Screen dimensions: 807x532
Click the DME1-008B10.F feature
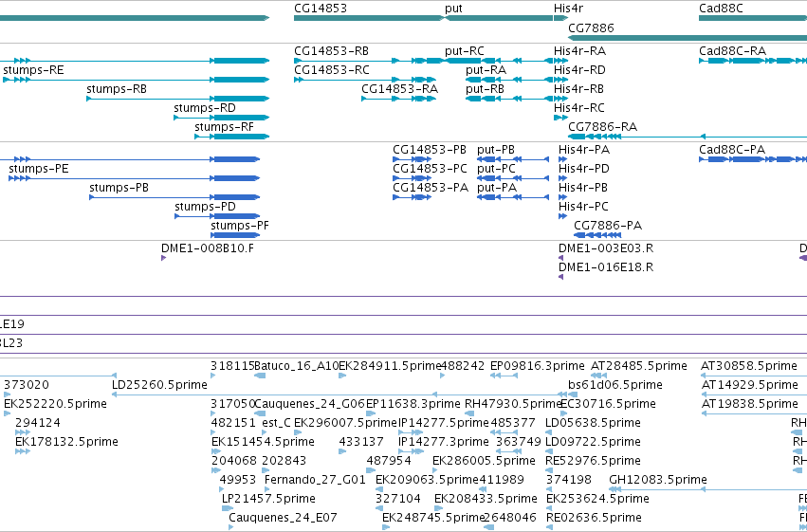pyautogui.click(x=164, y=258)
